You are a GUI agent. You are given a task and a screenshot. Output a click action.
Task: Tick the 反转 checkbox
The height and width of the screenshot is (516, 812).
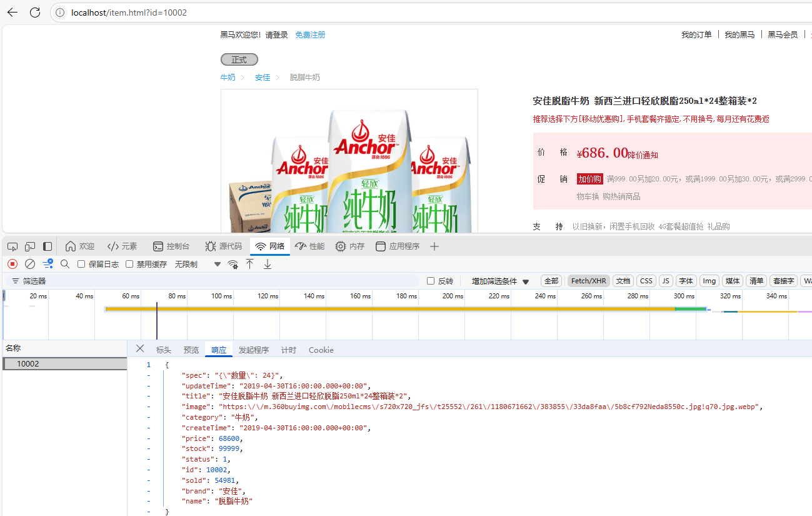coord(430,281)
